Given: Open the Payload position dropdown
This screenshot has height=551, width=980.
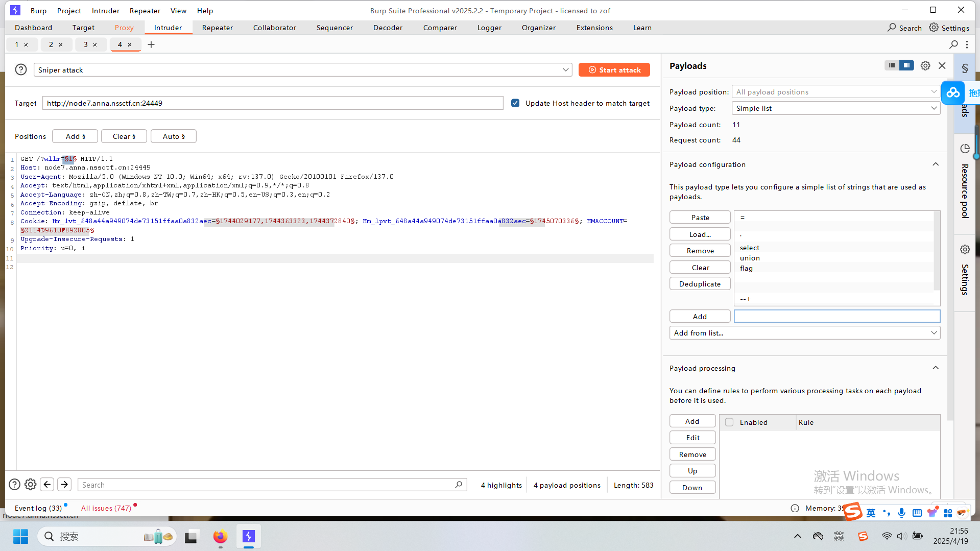Looking at the screenshot, I should 836,92.
